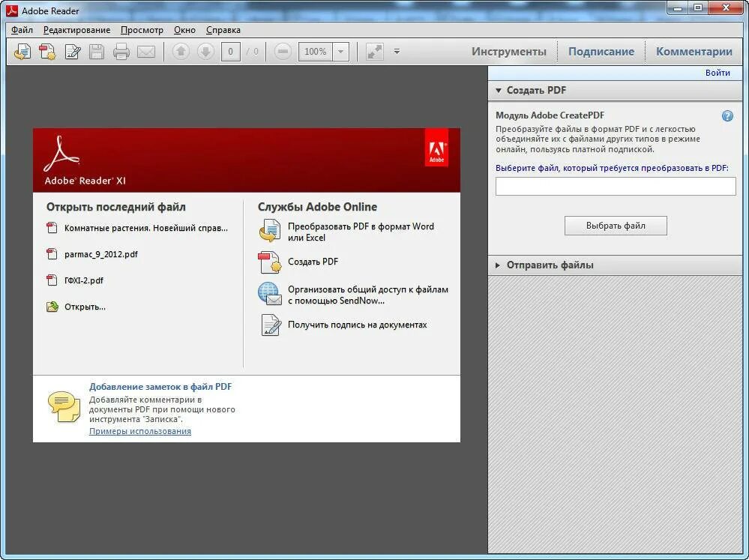
Task: Click SendNow file sharing link
Action: tap(368, 295)
